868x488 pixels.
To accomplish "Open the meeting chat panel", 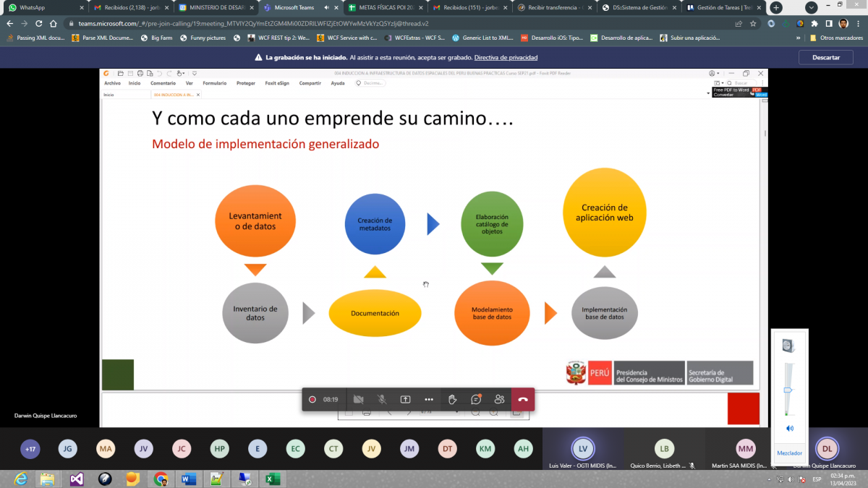I will [x=476, y=399].
